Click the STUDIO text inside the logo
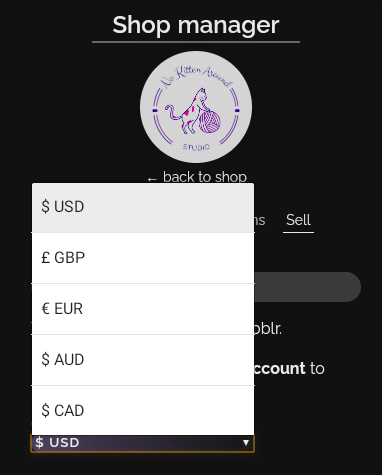The height and width of the screenshot is (475, 382). point(196,147)
